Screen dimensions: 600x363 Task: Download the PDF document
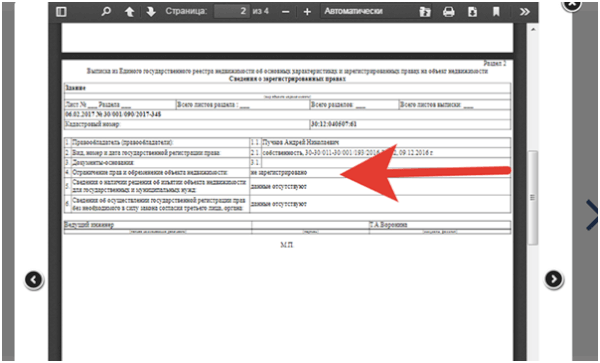(x=473, y=12)
